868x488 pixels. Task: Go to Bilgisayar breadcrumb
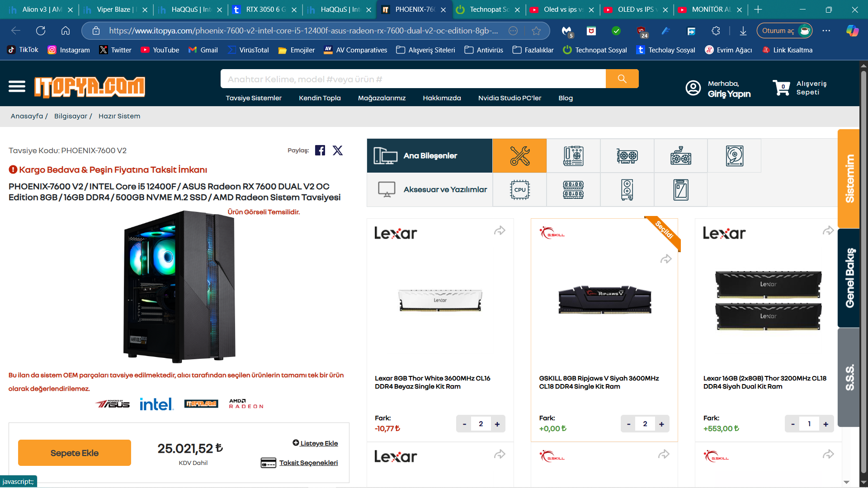71,116
